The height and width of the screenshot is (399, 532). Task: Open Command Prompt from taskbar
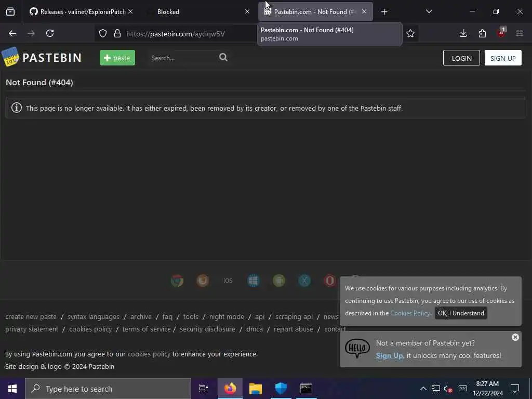[x=306, y=389]
